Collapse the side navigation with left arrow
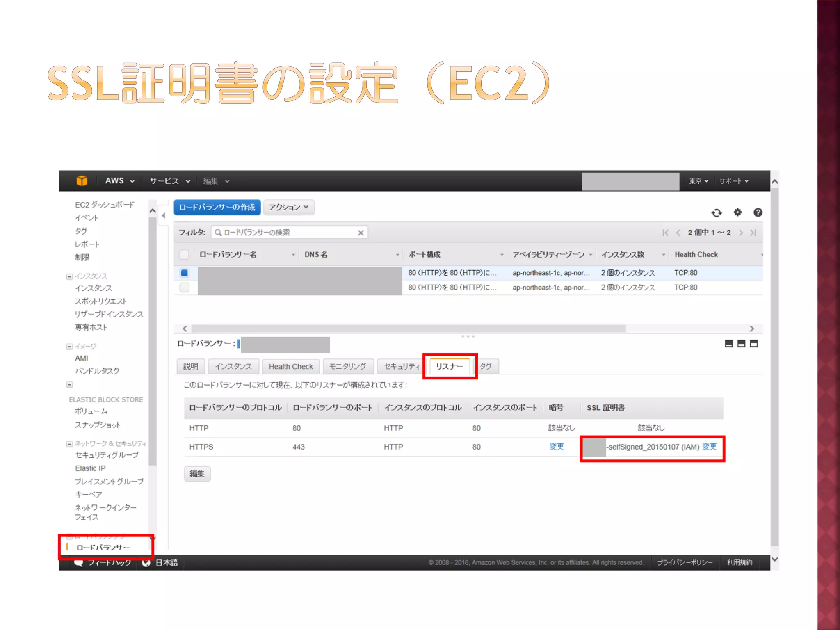The image size is (840, 630). point(164,215)
